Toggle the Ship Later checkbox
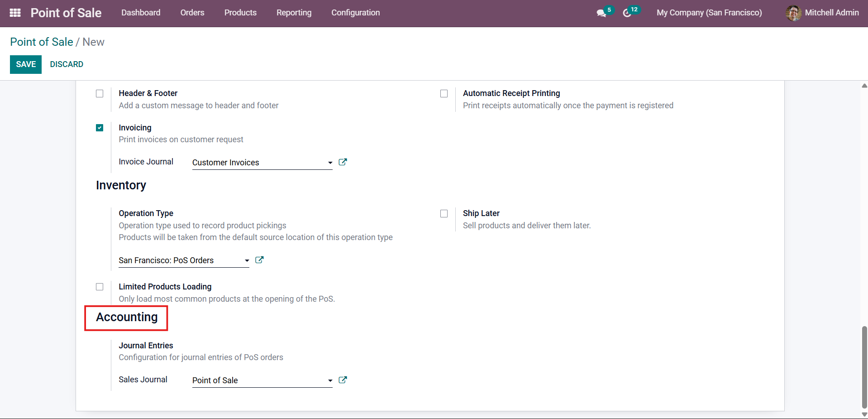The height and width of the screenshot is (419, 868). (444, 214)
